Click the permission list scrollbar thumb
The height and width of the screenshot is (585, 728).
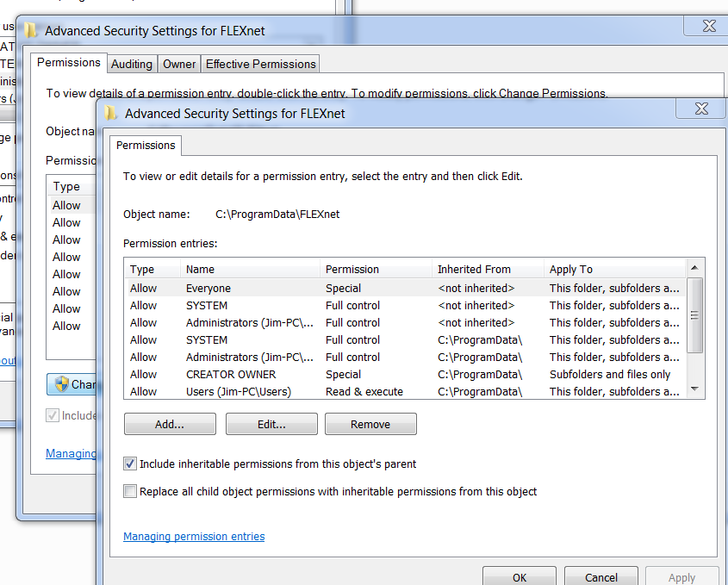click(x=694, y=315)
